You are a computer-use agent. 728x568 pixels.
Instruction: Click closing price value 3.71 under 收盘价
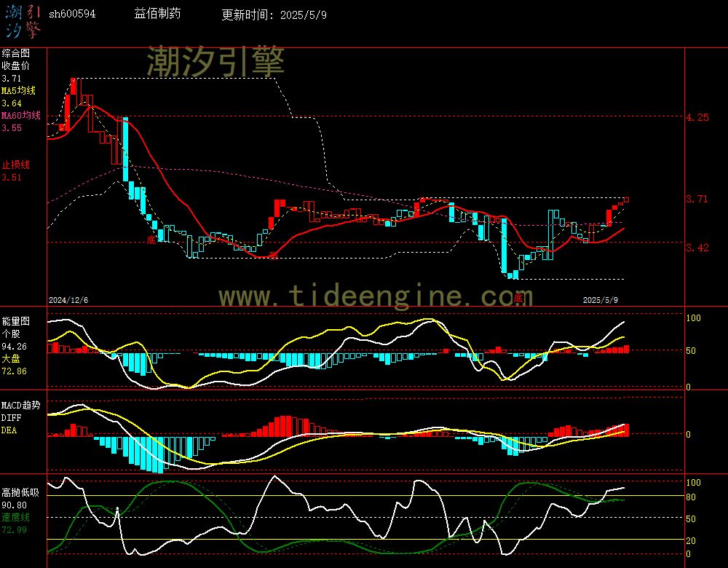click(12, 79)
